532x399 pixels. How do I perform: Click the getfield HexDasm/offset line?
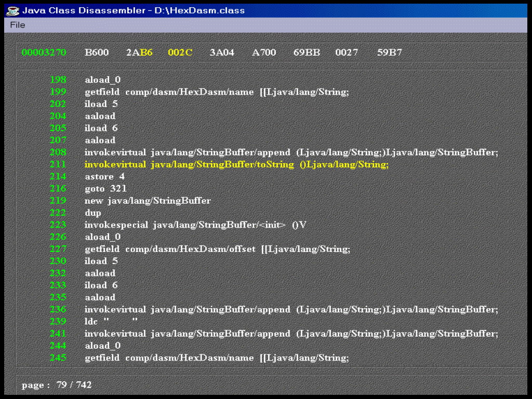[x=217, y=249]
